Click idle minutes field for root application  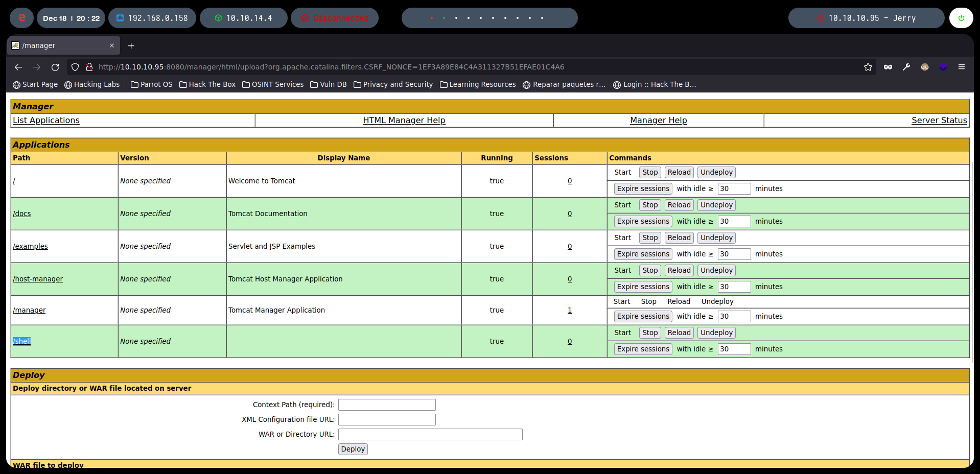[x=734, y=188]
